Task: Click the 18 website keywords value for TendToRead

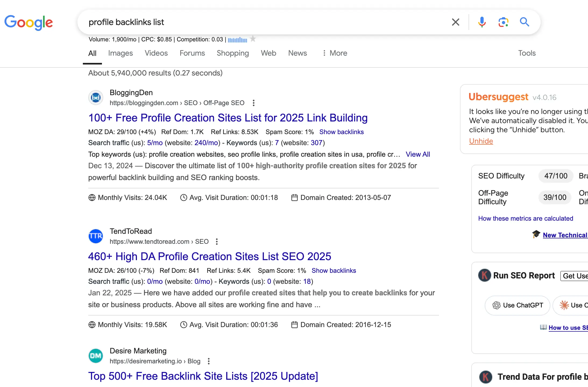Action: coord(307,281)
